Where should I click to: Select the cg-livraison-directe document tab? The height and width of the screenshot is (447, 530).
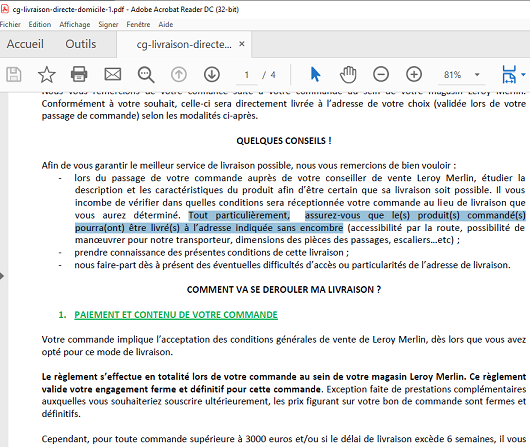pos(184,44)
